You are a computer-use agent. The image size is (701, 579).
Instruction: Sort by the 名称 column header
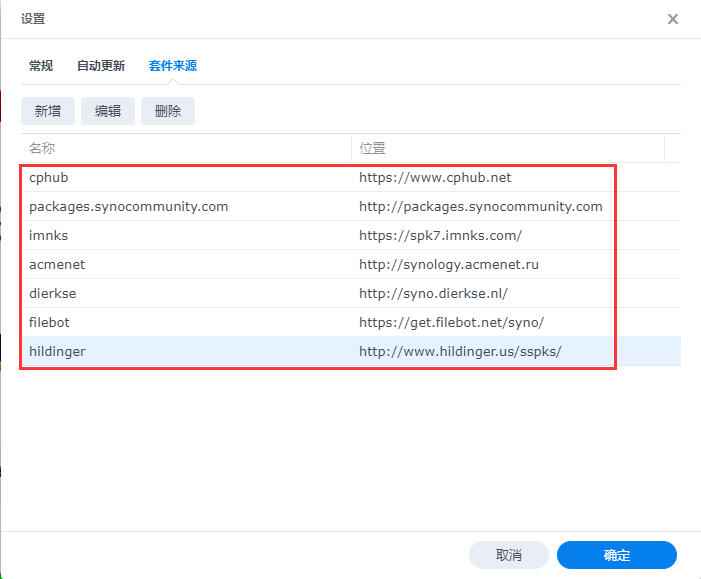pos(186,148)
